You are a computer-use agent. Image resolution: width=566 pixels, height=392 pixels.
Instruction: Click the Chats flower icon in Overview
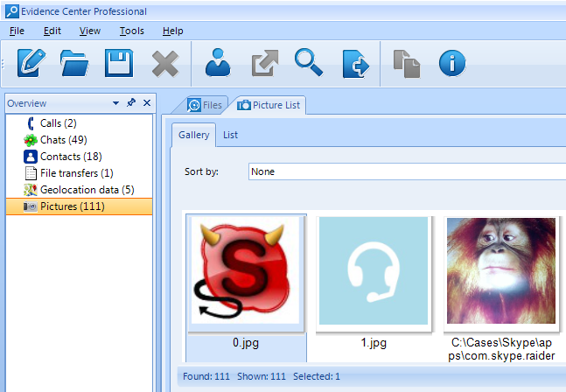click(31, 140)
